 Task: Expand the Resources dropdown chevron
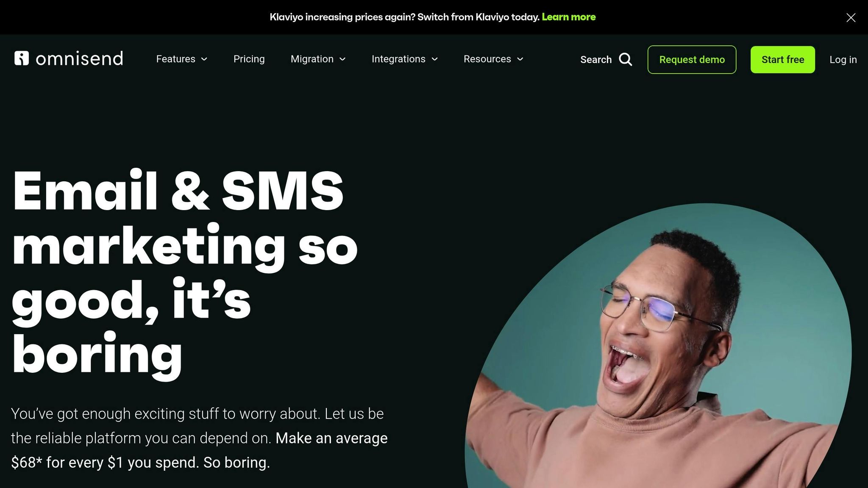[x=520, y=59]
